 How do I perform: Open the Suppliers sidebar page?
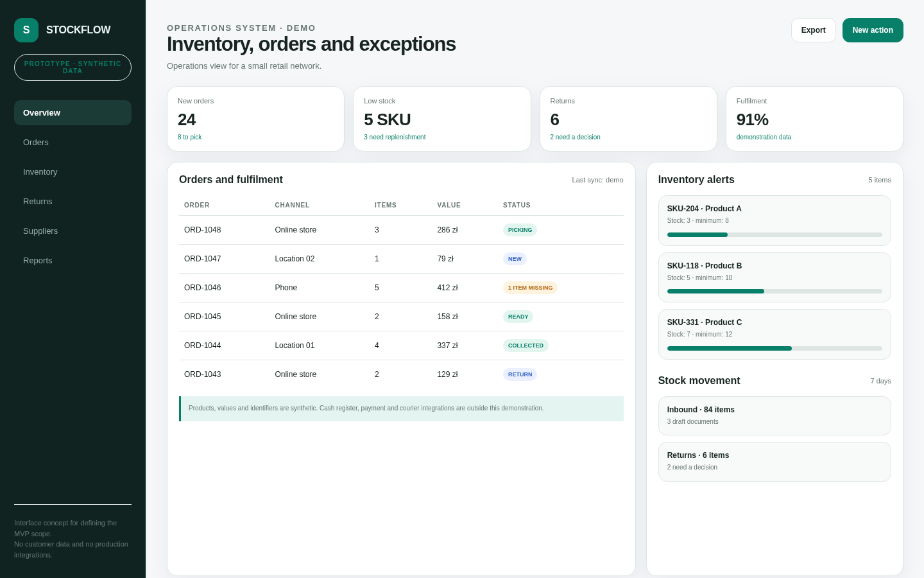coord(73,231)
